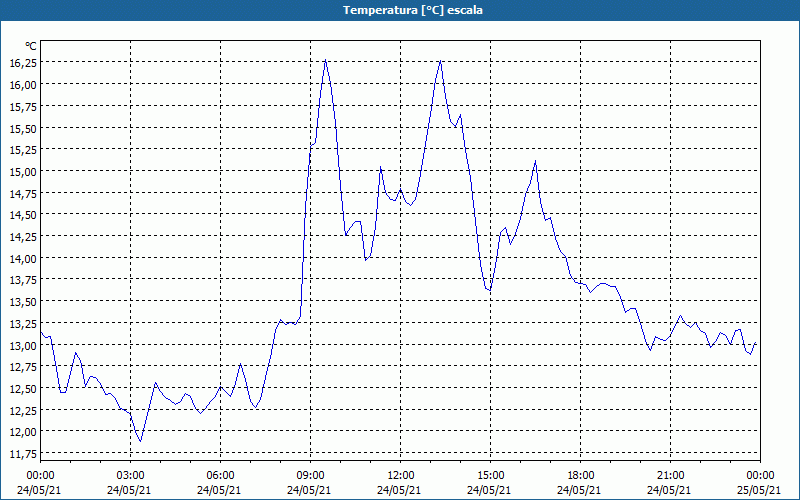Choose the 15:00 time tick label
The width and height of the screenshot is (800, 500).
[x=490, y=476]
